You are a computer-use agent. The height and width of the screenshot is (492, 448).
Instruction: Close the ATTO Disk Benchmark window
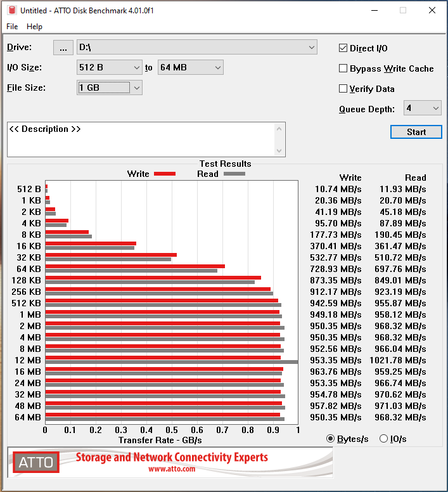[x=432, y=10]
